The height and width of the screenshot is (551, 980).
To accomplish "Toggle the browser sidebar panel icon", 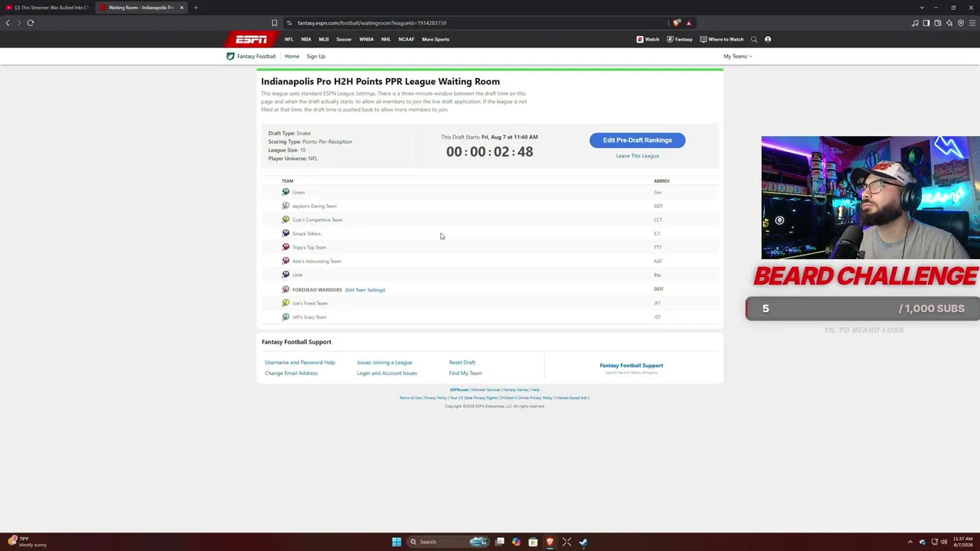I will tap(926, 23).
